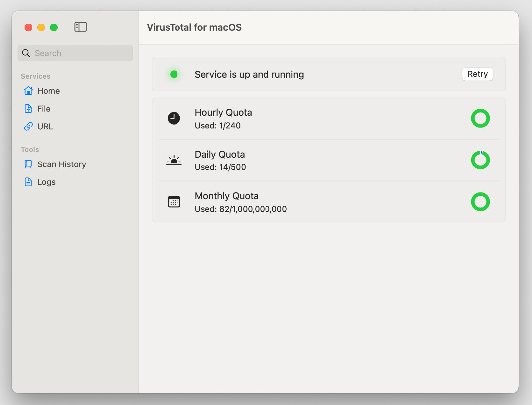Click the green service status indicator dot
The image size is (532, 405).
[x=174, y=74]
